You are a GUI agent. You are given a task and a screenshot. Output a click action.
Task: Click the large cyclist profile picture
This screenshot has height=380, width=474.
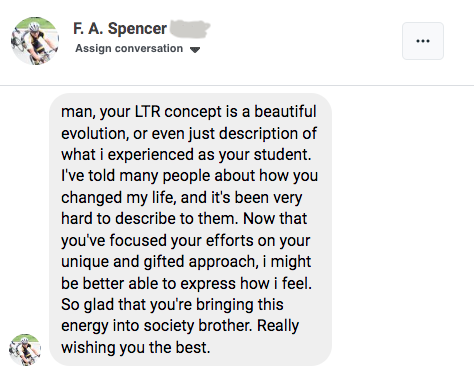35,41
